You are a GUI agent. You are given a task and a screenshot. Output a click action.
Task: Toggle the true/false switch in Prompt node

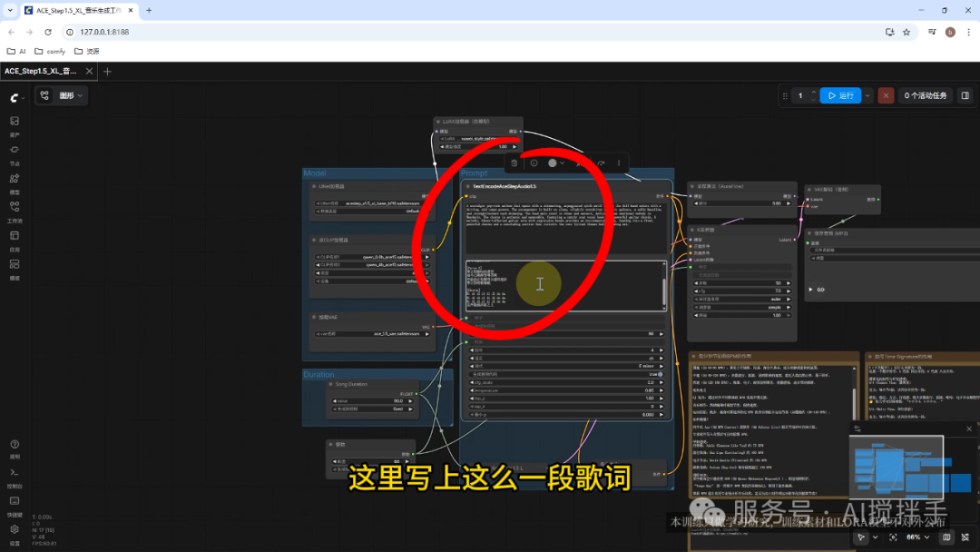point(660,374)
